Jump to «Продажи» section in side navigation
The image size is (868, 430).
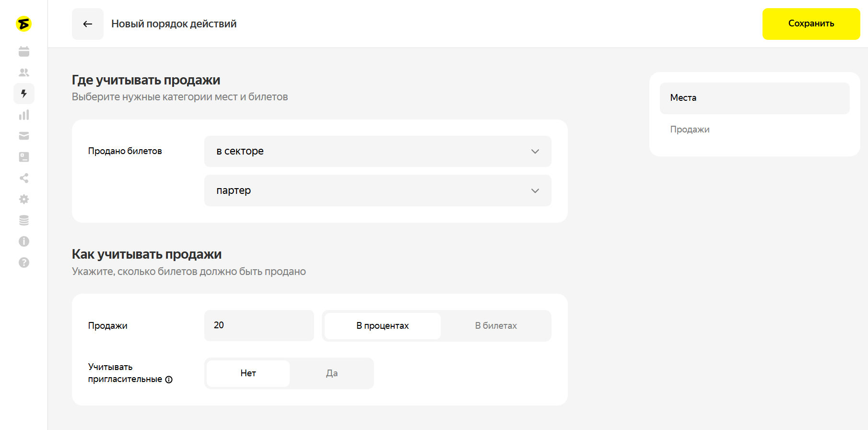[690, 130]
